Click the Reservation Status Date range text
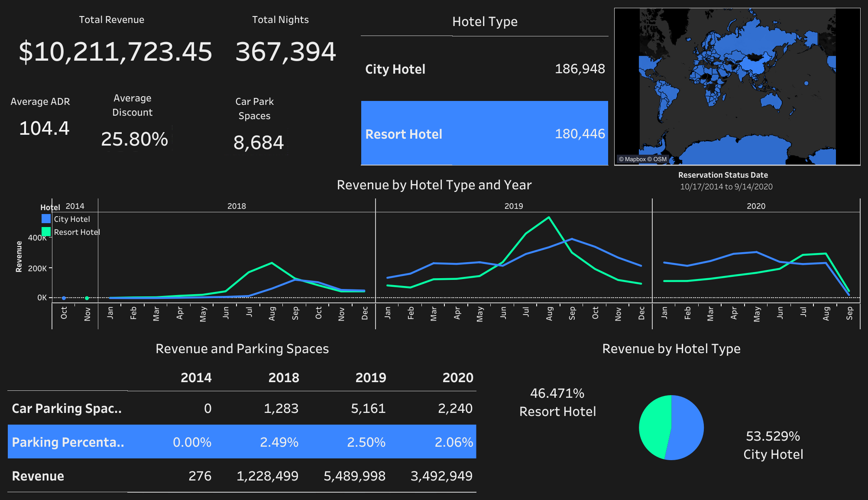This screenshot has width=868, height=500. pos(726,187)
